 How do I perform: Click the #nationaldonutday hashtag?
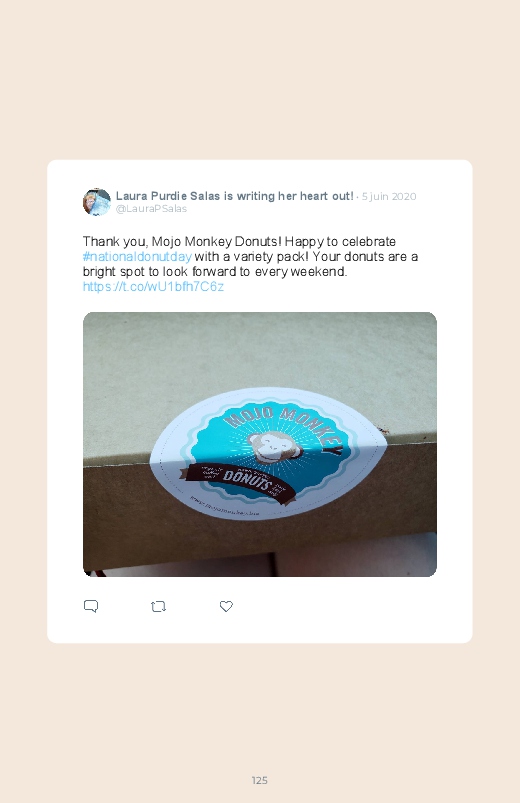pyautogui.click(x=137, y=257)
